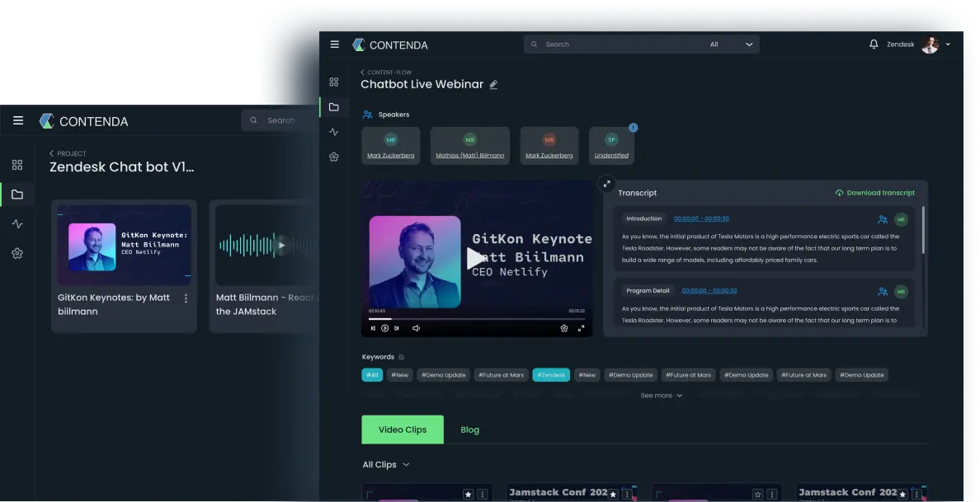Image resolution: width=980 pixels, height=502 pixels.
Task: Open the three-dot menu on the GitKon Keynotes card
Action: 186,298
